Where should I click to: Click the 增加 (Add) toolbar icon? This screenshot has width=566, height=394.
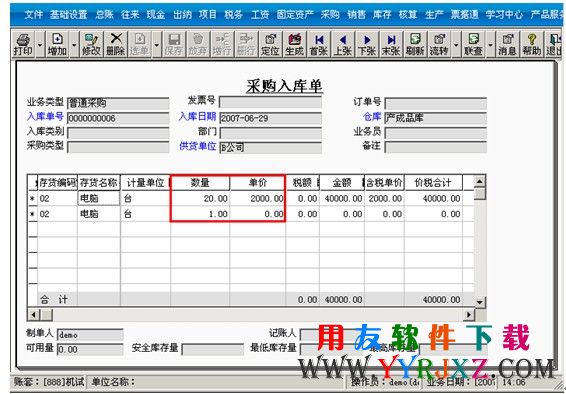click(57, 44)
